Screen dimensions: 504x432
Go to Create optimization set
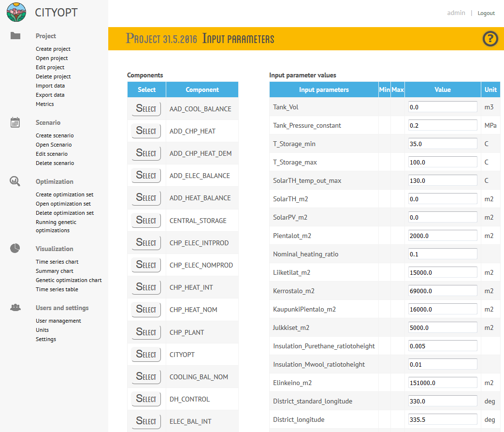(65, 194)
